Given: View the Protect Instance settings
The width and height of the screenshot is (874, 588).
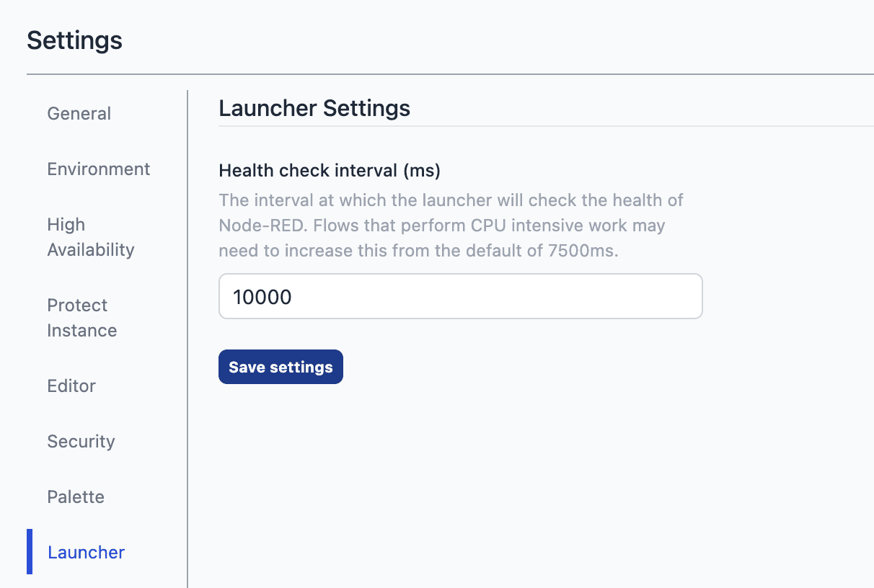Looking at the screenshot, I should (x=81, y=317).
